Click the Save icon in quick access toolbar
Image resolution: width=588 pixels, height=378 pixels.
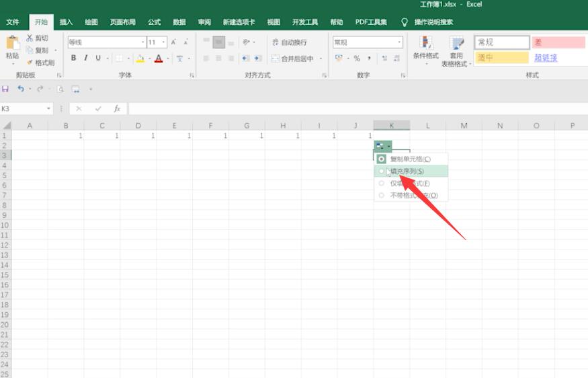(5, 89)
